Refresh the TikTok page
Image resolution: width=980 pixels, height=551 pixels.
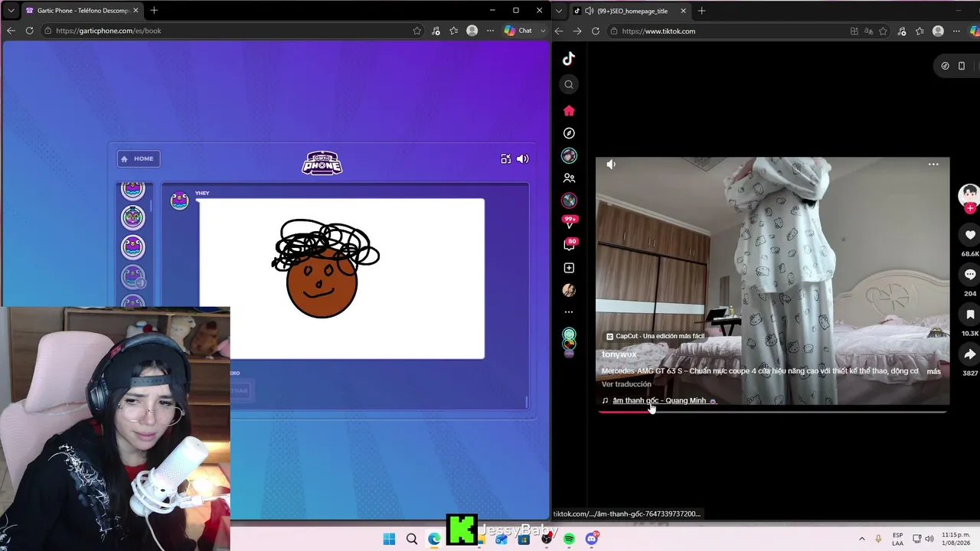coord(596,31)
